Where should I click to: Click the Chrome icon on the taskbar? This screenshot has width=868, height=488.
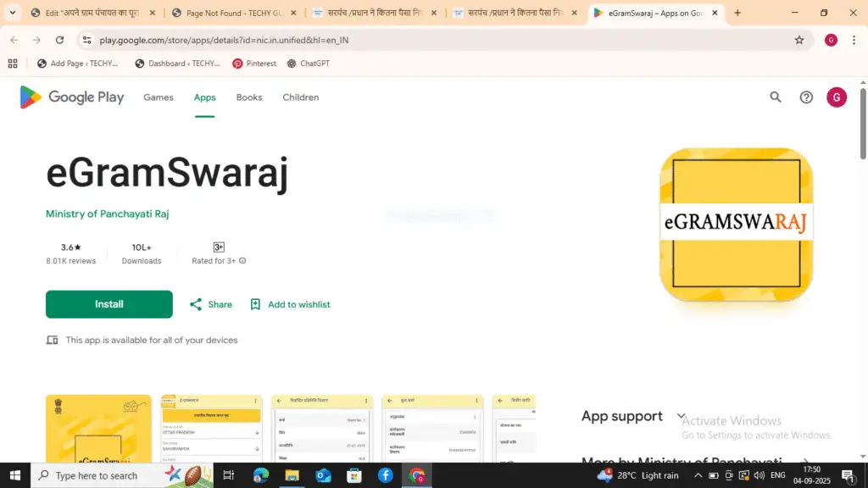point(417,475)
